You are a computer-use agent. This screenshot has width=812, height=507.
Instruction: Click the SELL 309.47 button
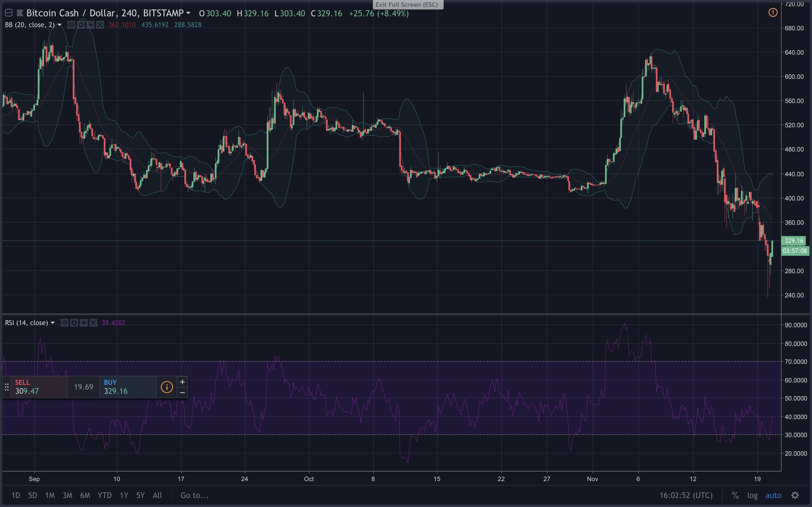point(39,387)
